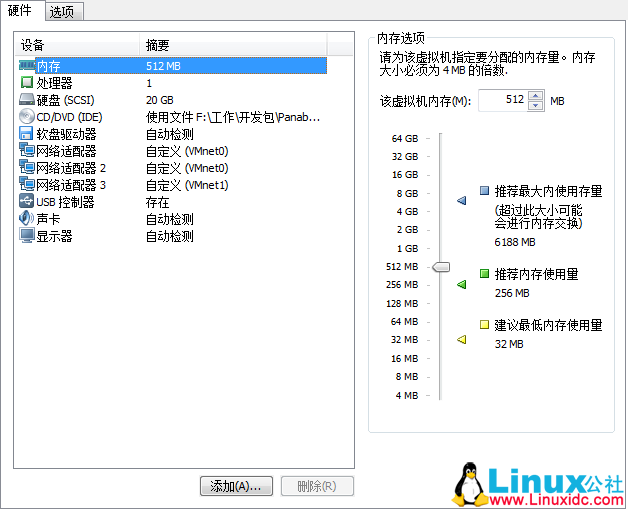
Task: Click the memory slider handle at 512 MB
Action: 440,267
